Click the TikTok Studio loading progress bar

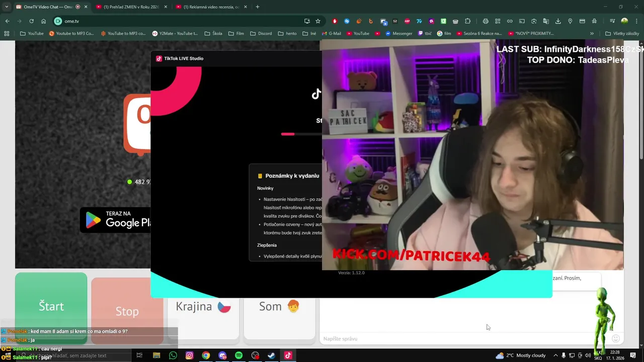tap(301, 134)
